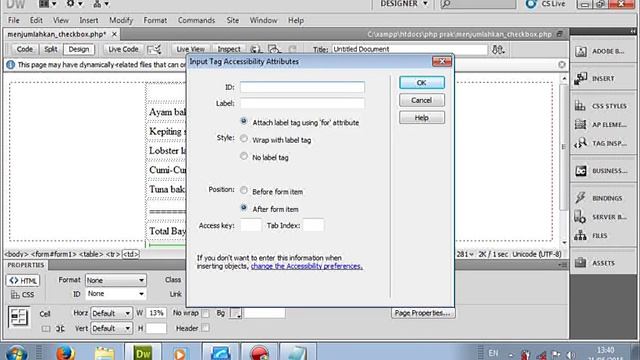Image resolution: width=640 pixels, height=360 pixels.
Task: Open the Designer workspace dropdown
Action: tap(404, 4)
